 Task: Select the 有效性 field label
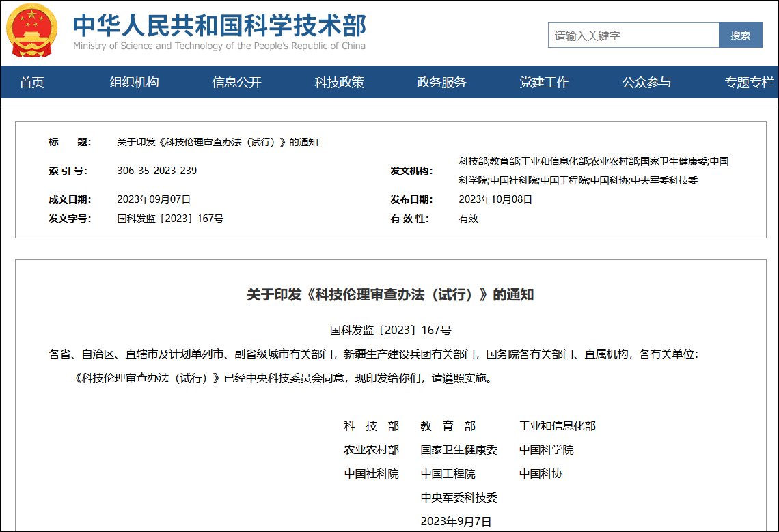[409, 219]
